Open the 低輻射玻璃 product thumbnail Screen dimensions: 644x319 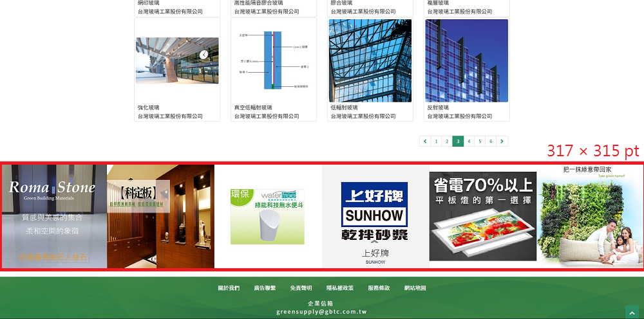pos(370,60)
